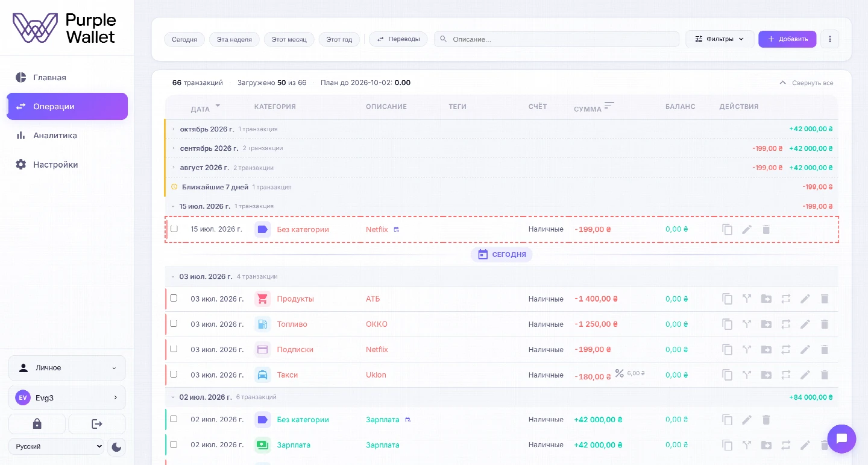
Task: Toggle dark mode moon button
Action: pos(117,447)
